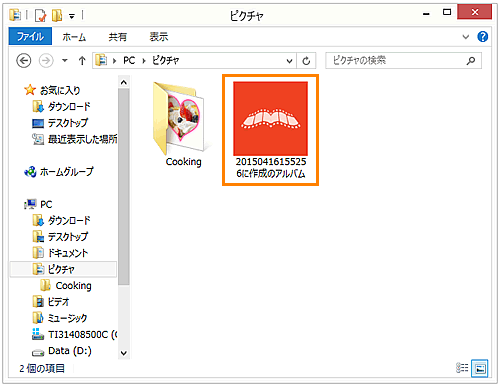Select ミュージック under PC
Screen dimensions: 500x386
(x=67, y=318)
